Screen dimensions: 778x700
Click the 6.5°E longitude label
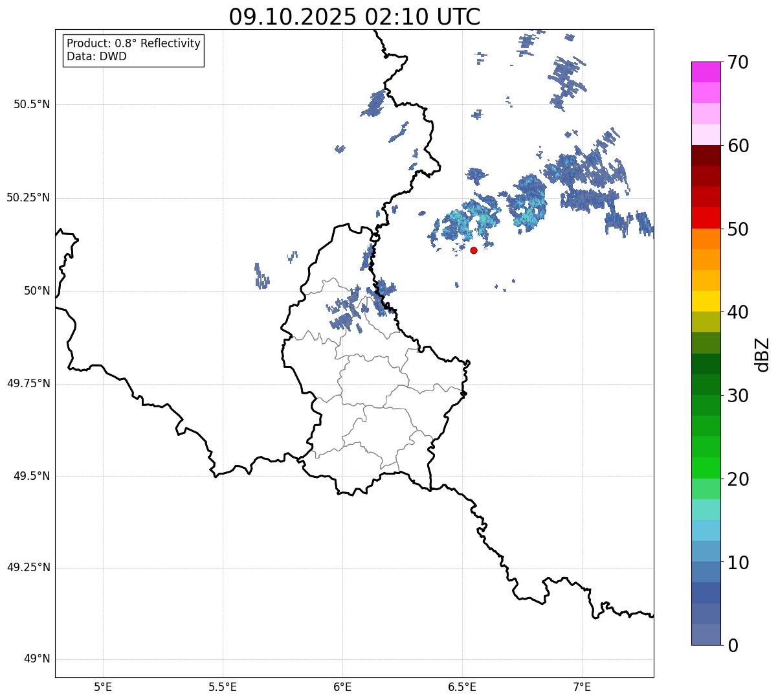click(462, 687)
